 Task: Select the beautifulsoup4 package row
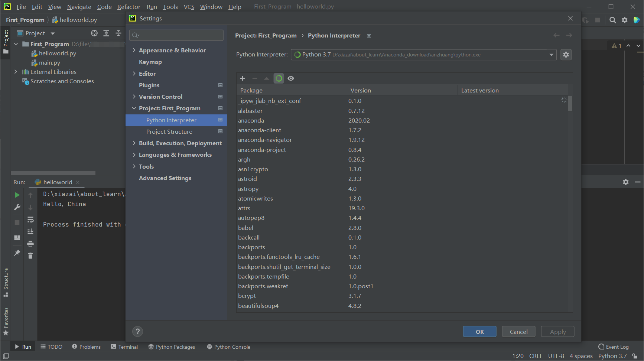pyautogui.click(x=402, y=306)
